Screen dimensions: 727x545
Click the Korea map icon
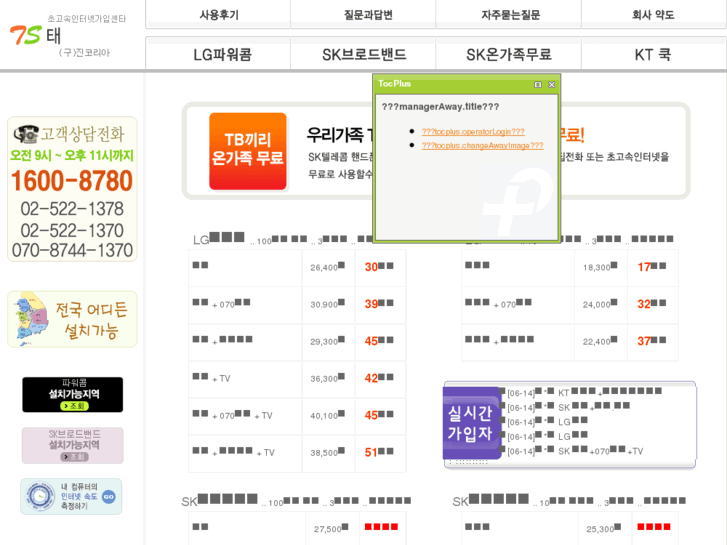(x=30, y=318)
